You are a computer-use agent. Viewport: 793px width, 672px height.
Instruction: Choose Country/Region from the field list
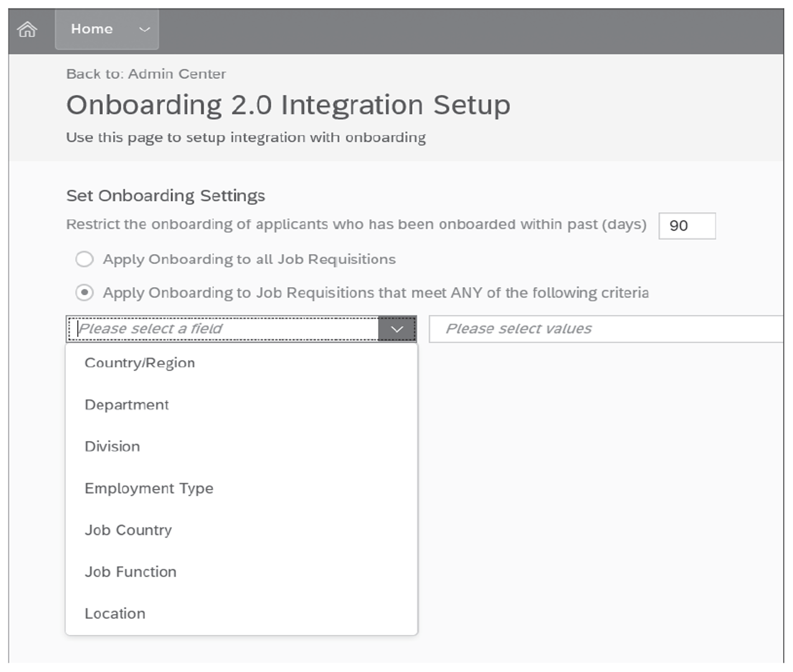point(140,362)
